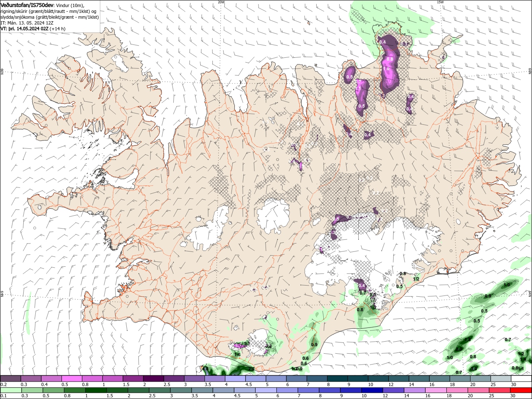Click the 'VT: þri. 14.05.2024 02Z' valid time
Screen dimensions: 532x399
tap(24, 29)
